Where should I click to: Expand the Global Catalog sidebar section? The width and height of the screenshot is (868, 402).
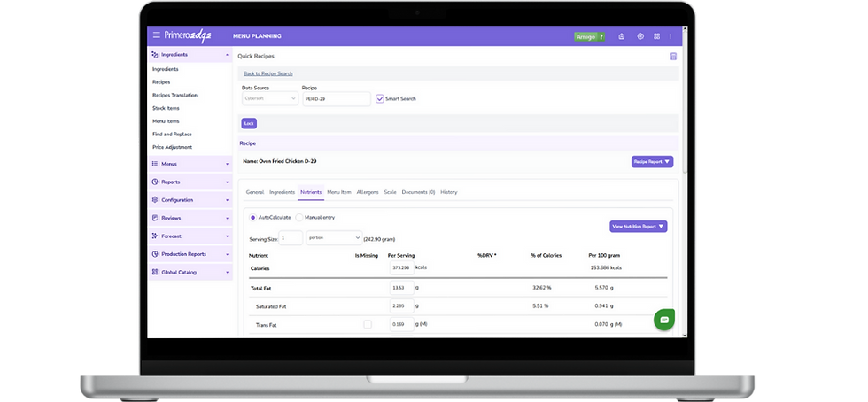[227, 273]
